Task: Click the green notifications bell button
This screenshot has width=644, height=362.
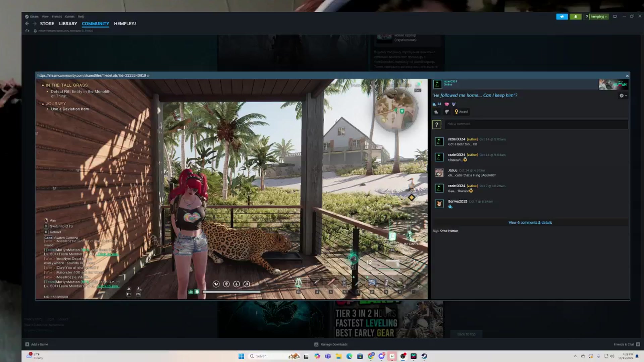Action: pyautogui.click(x=576, y=16)
